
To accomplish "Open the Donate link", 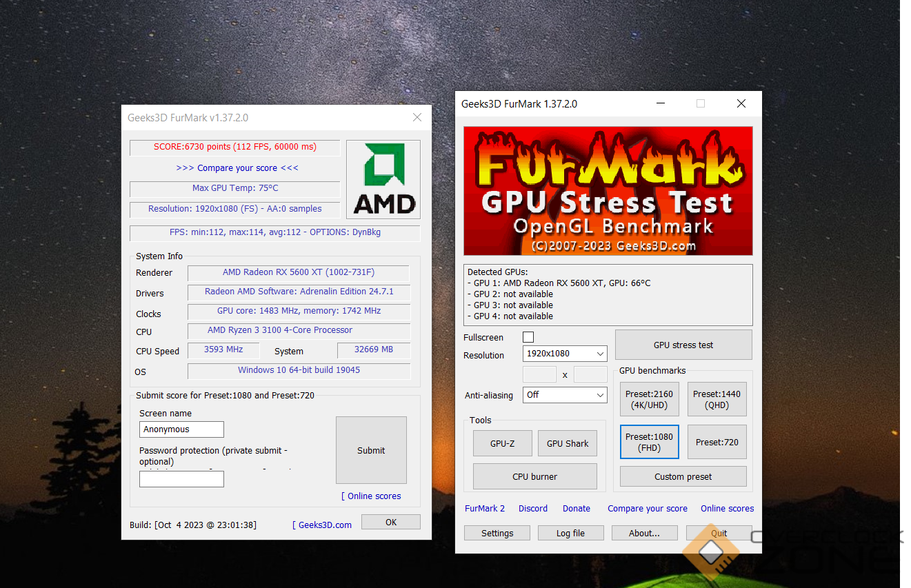I will point(577,509).
